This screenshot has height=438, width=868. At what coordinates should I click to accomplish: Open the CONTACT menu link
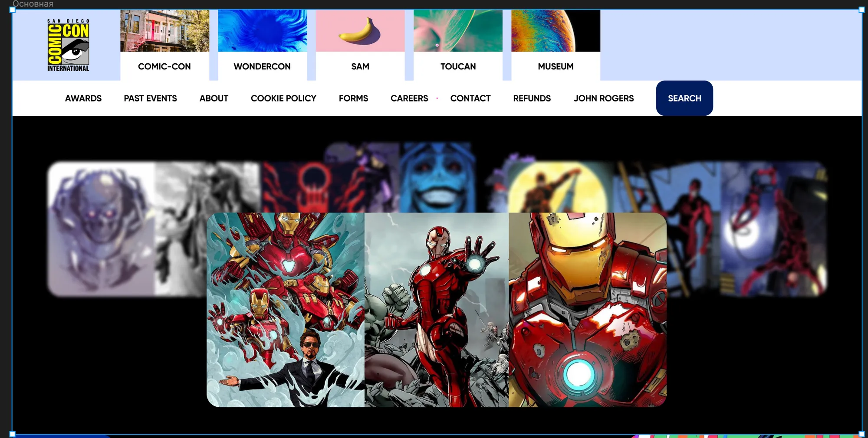coord(470,98)
